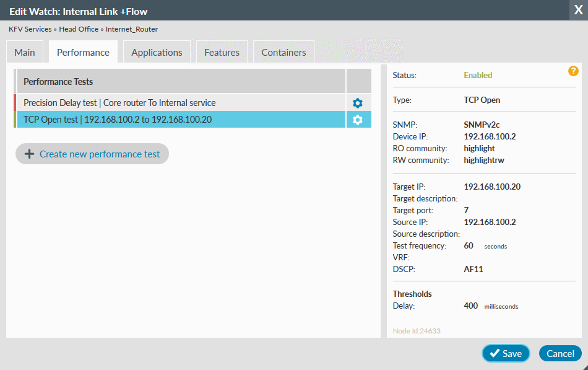
Task: Open the Applications tab
Action: pyautogui.click(x=157, y=52)
